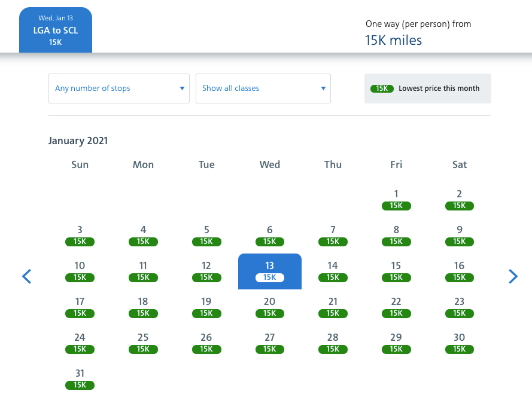This screenshot has height=403, width=532.
Task: Click 15K price pill for January 17
Action: 80,313
